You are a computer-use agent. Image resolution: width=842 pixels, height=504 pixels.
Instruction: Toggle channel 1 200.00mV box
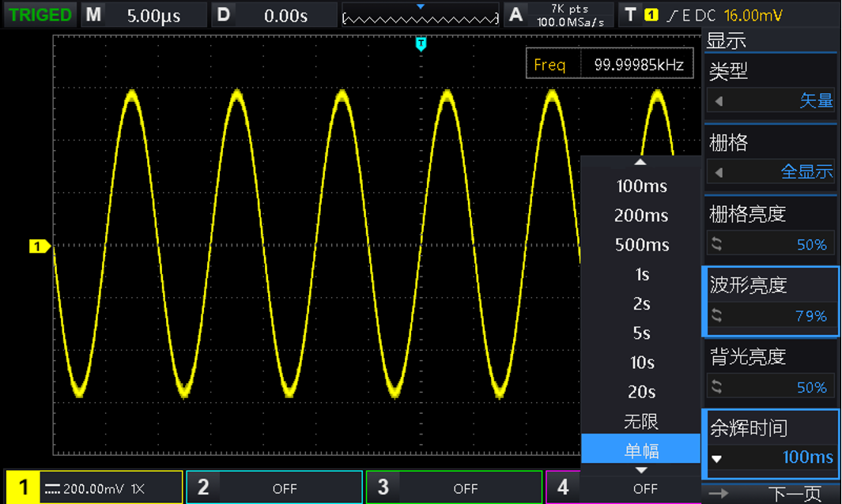pyautogui.click(x=94, y=487)
